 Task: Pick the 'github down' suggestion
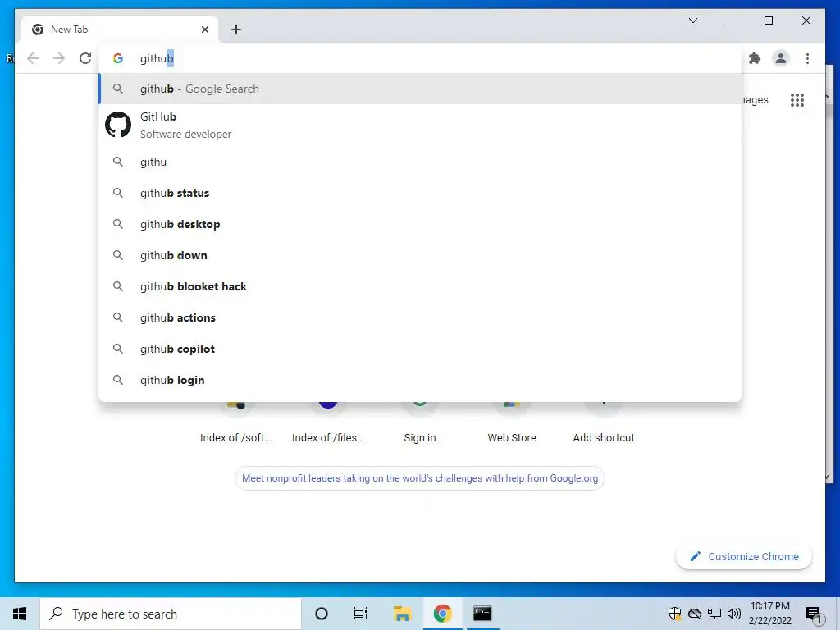pyautogui.click(x=420, y=255)
